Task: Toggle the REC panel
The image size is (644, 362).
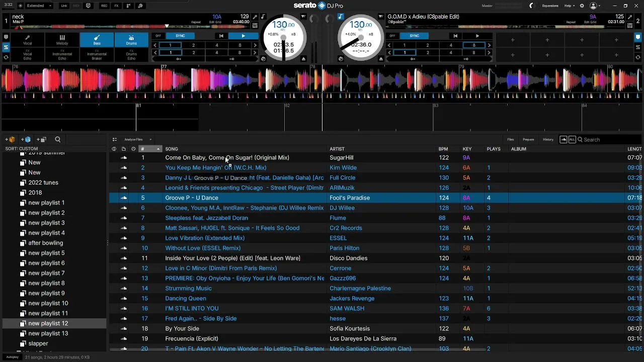Action: [104, 6]
